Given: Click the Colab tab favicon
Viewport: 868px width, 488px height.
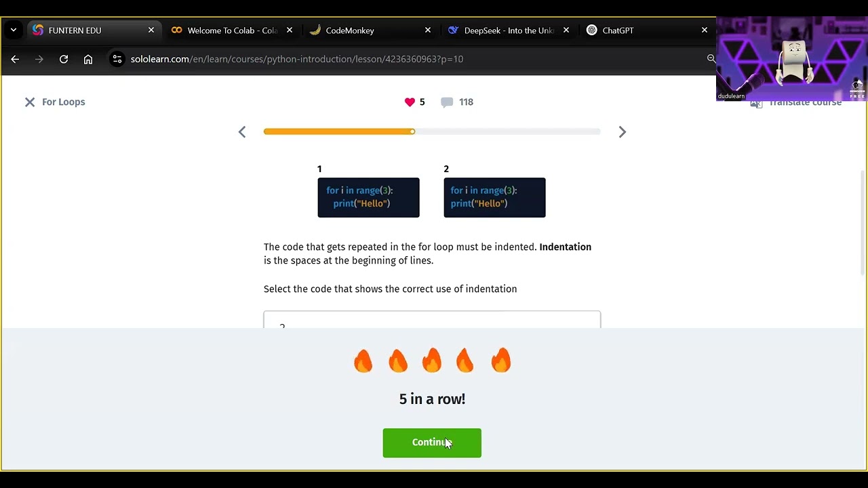Looking at the screenshot, I should click(176, 30).
